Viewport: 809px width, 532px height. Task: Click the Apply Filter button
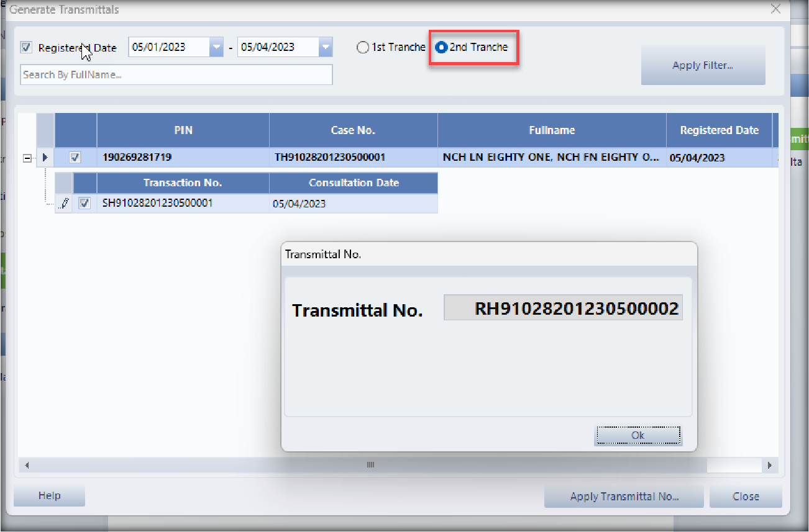(x=703, y=65)
